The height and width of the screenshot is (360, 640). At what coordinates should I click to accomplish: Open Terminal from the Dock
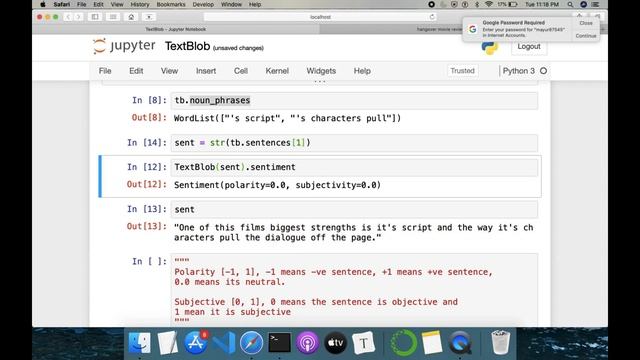coord(279,342)
